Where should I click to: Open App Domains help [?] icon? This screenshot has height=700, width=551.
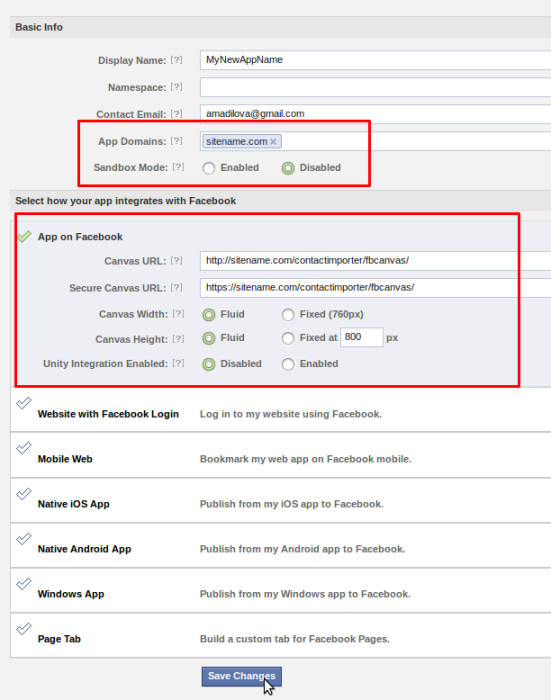(x=176, y=141)
